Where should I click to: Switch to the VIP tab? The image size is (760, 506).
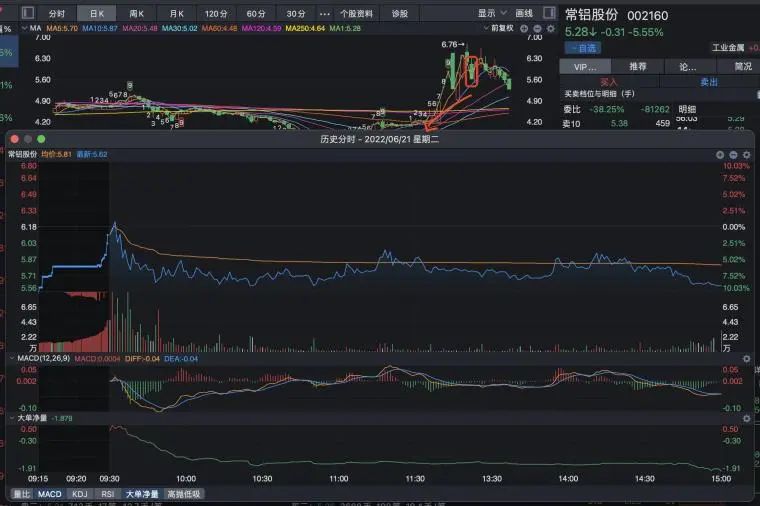(585, 66)
